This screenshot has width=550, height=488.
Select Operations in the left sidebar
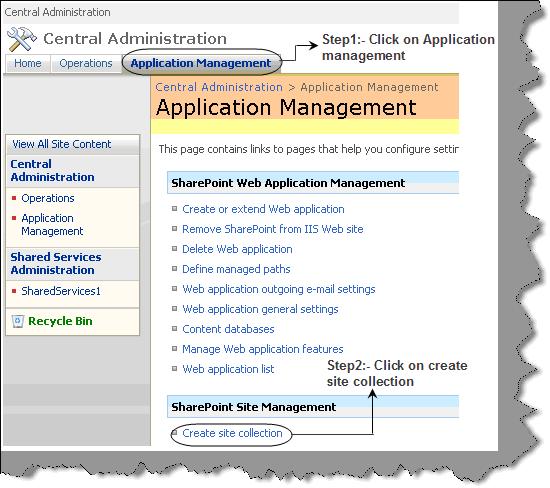coord(48,198)
